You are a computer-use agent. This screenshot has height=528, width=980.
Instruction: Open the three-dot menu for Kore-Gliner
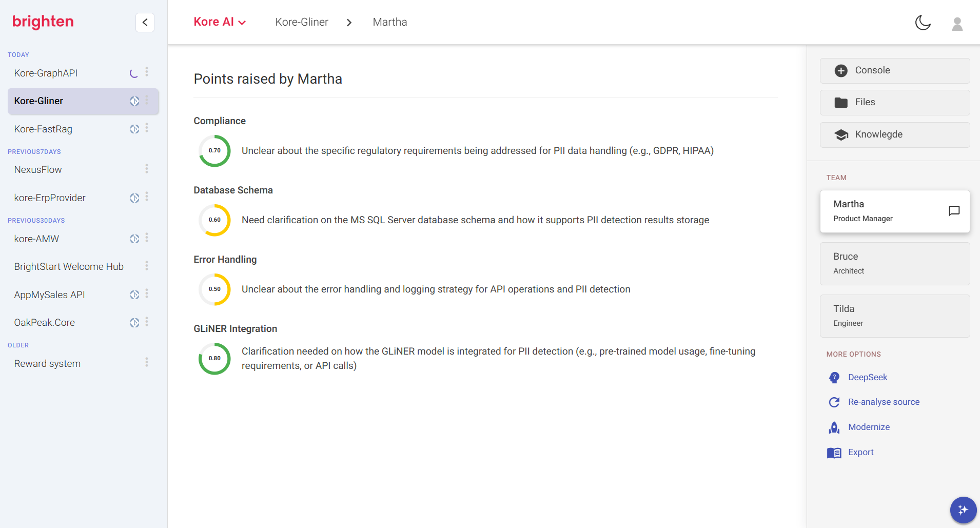147,100
